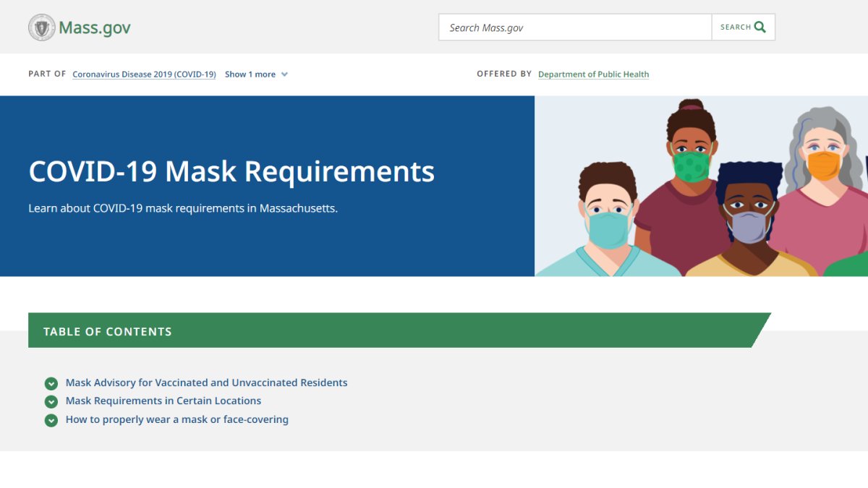Image resolution: width=868 pixels, height=488 pixels.
Task: Click the circular arrow icon beside Mask Advisory
Action: coord(51,382)
